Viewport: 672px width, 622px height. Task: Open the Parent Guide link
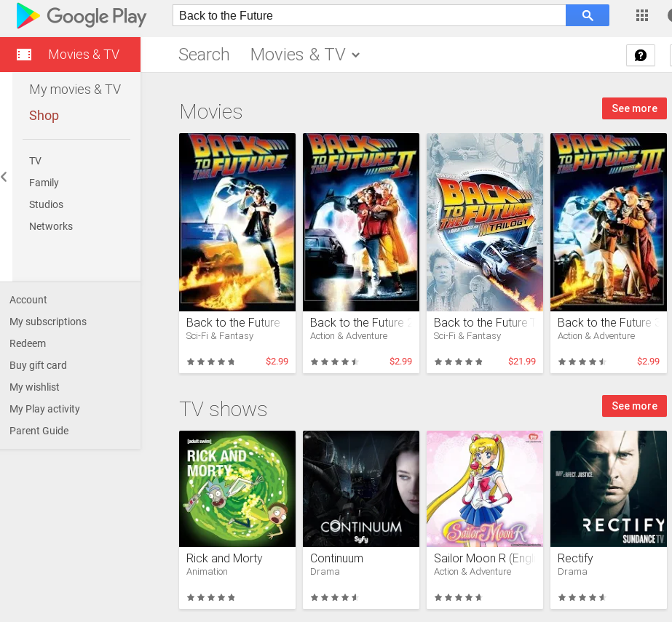[x=39, y=431]
